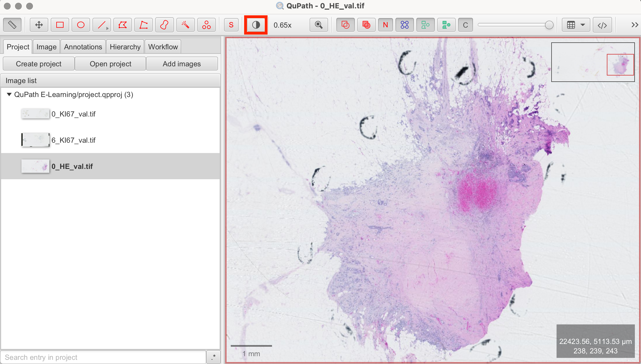This screenshot has width=641, height=364.
Task: Toggle show annotations visibility
Action: click(x=345, y=25)
